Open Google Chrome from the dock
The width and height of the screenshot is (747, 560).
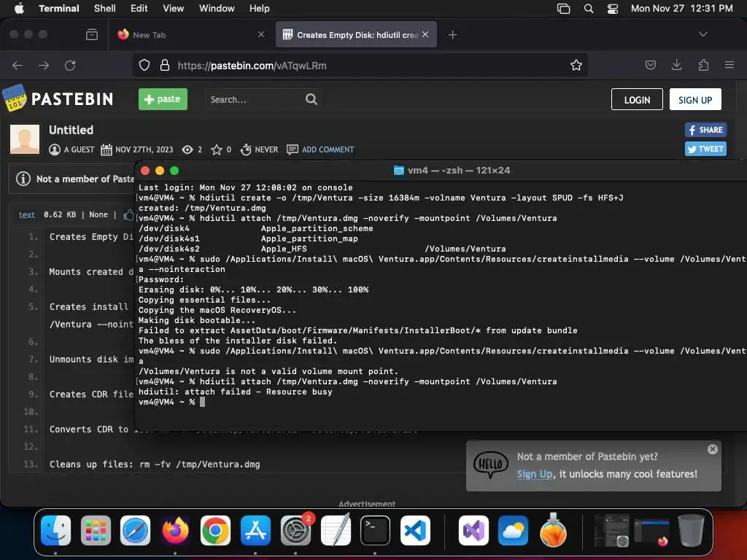215,531
